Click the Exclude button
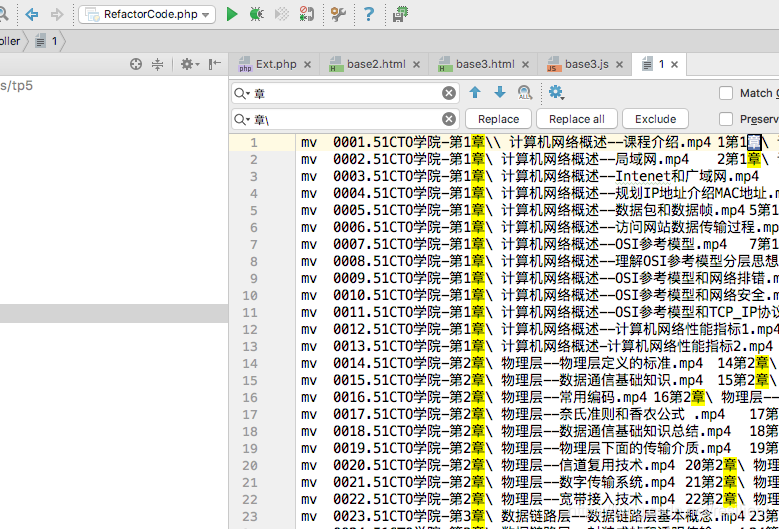Image resolution: width=779 pixels, height=529 pixels. tap(656, 119)
